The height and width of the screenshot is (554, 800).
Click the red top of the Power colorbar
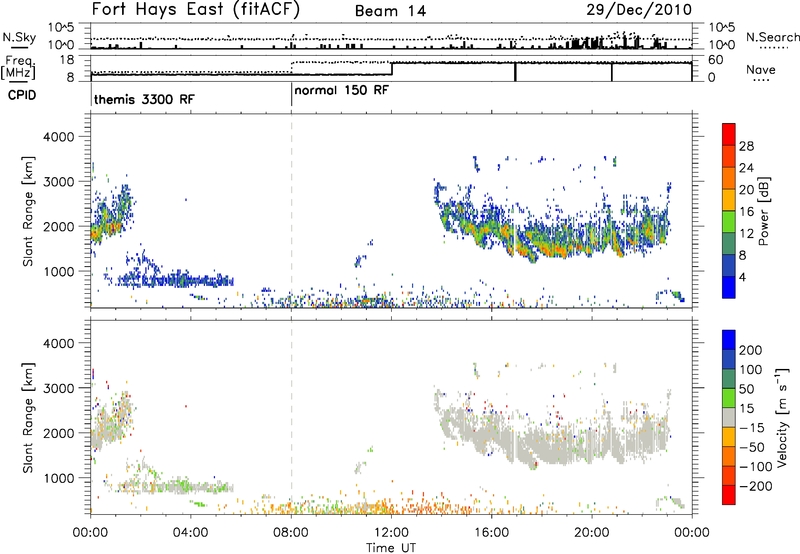tap(729, 132)
